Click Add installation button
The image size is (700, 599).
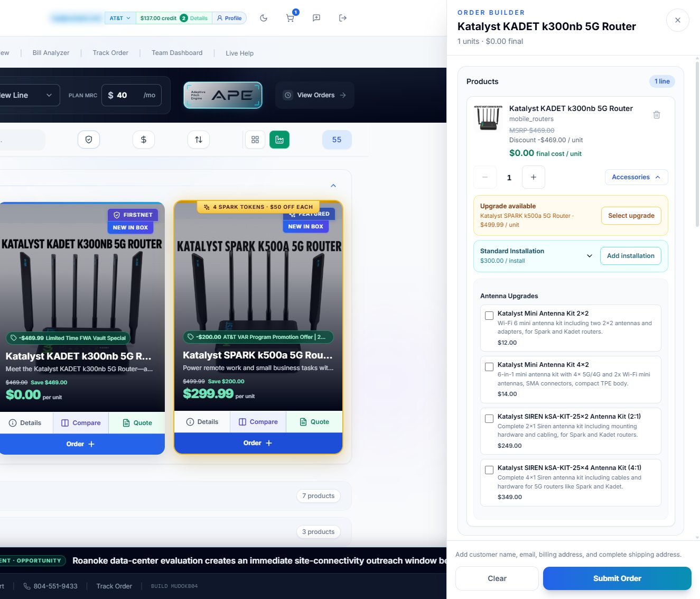tap(631, 256)
